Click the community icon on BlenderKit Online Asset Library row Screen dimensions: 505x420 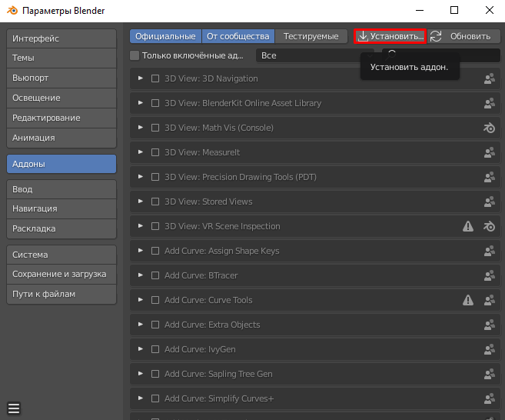pos(489,103)
